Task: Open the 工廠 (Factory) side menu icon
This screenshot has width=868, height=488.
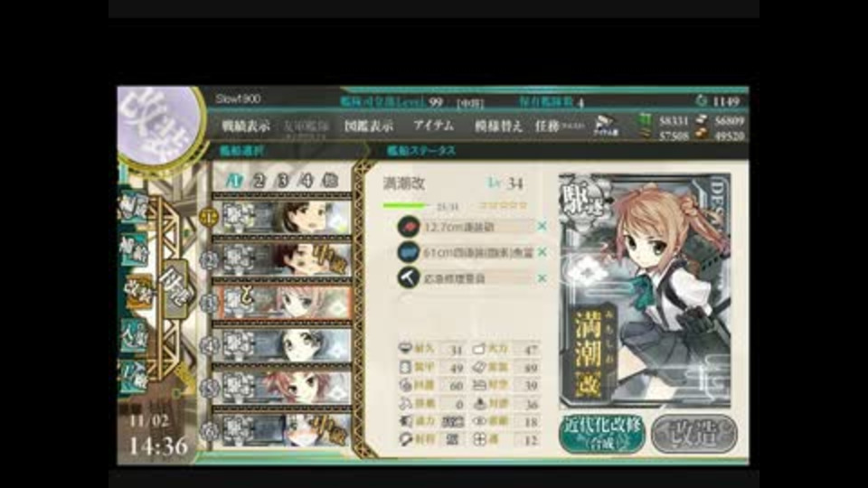Action: click(x=133, y=376)
